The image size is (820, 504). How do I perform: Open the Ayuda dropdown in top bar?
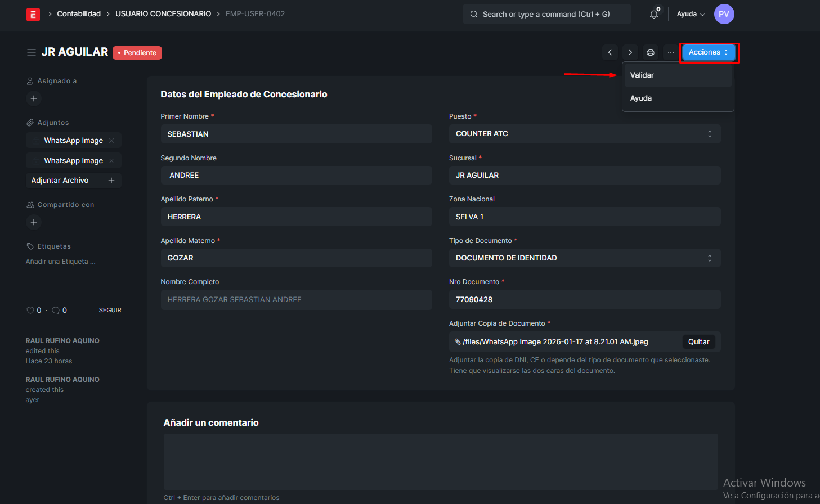click(690, 14)
